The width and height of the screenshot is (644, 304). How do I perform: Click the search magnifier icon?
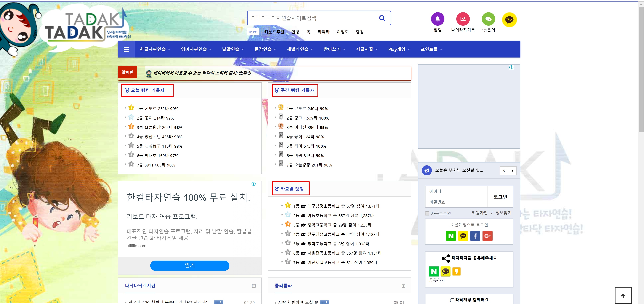pos(382,18)
